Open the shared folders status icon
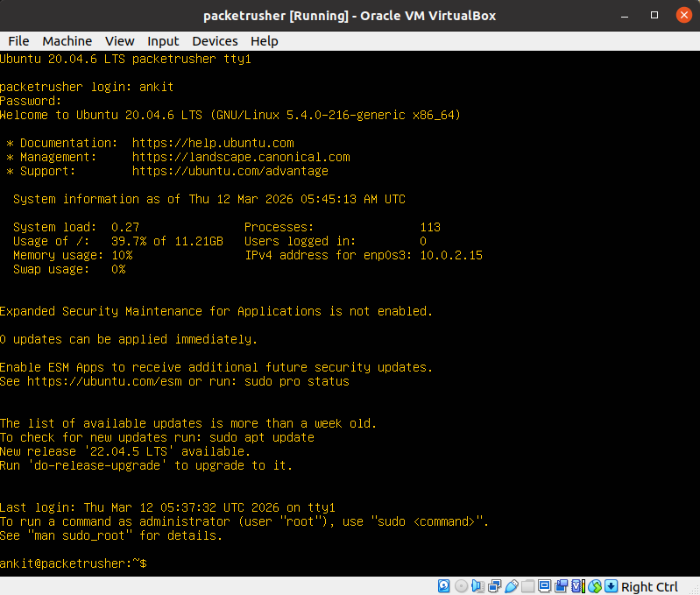Image resolution: width=700 pixels, height=595 pixels. [x=528, y=586]
